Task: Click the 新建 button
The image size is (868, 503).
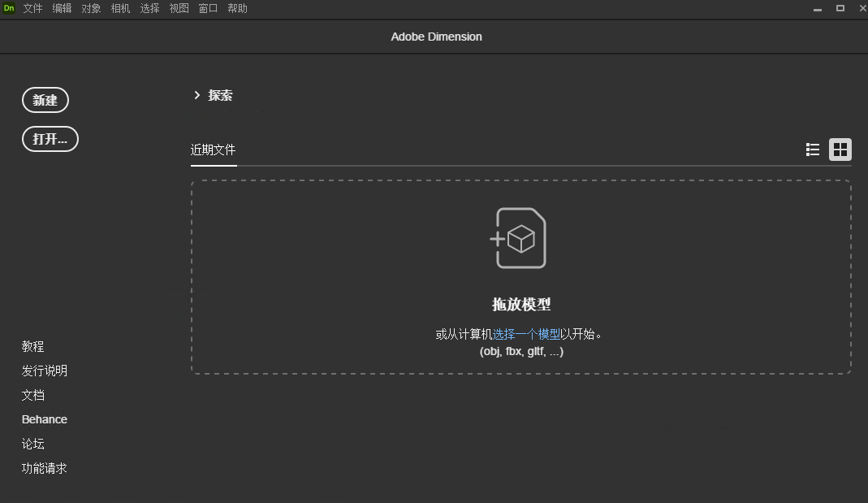Action: pyautogui.click(x=45, y=100)
